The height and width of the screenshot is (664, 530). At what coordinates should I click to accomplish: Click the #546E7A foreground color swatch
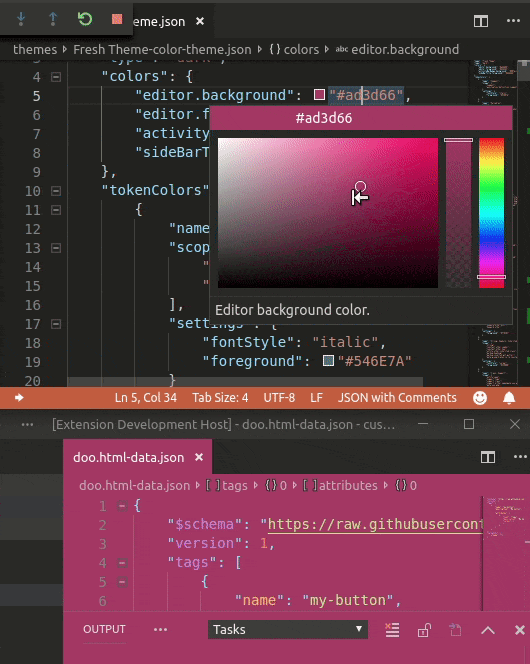coord(328,361)
